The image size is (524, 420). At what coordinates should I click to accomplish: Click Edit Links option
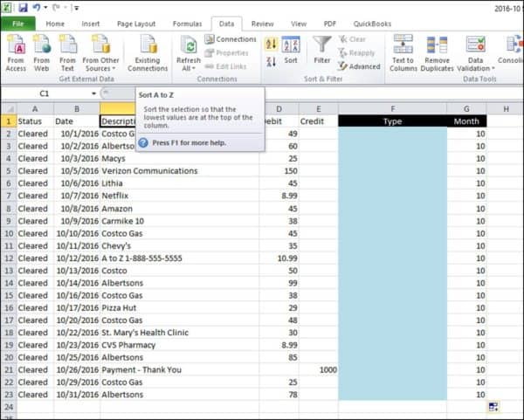tap(225, 66)
